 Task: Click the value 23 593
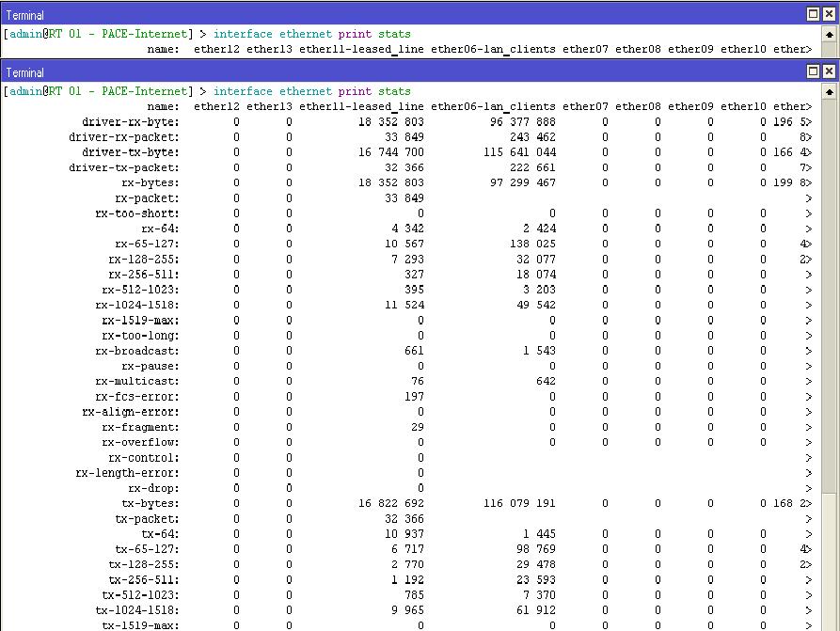(x=536, y=579)
